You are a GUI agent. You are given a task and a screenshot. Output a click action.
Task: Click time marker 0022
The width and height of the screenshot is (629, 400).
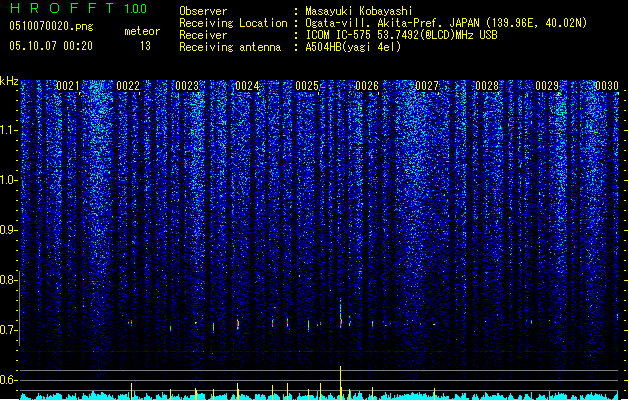[128, 86]
